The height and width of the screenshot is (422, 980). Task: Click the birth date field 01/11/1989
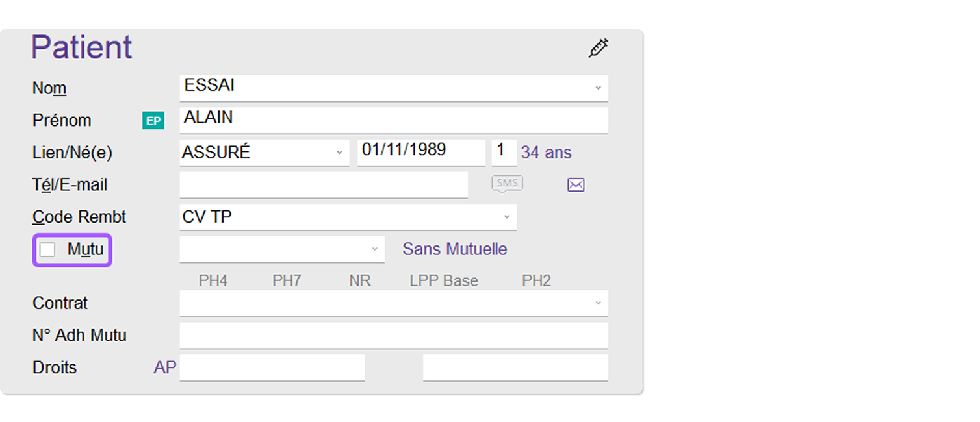pos(420,152)
